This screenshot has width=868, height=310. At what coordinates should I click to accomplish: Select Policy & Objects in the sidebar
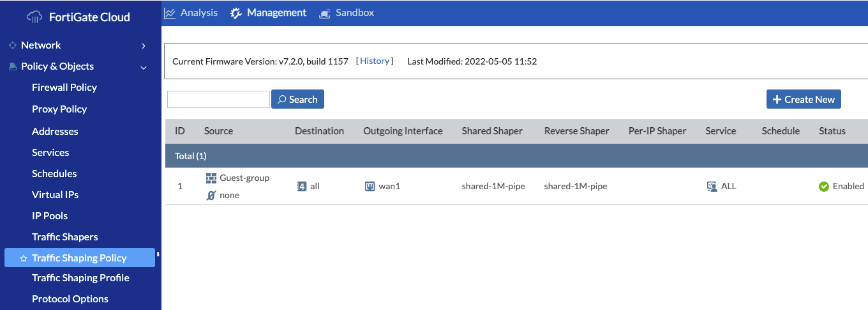point(57,66)
